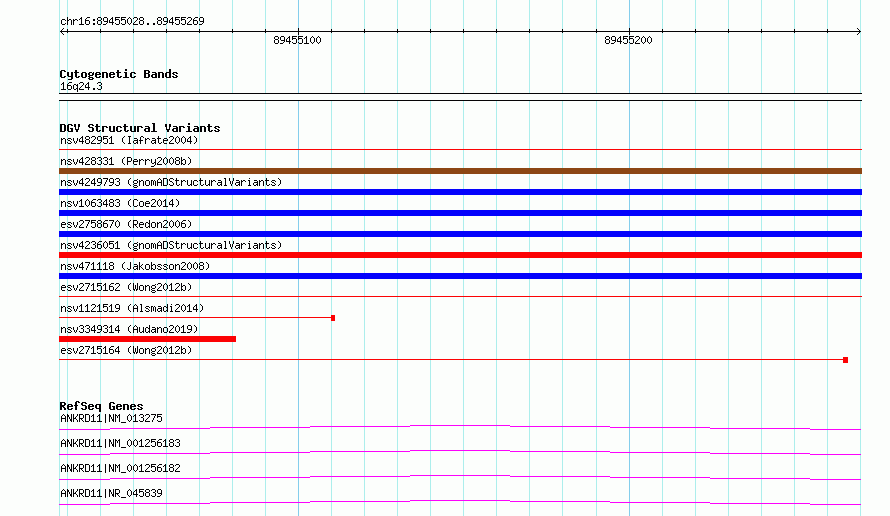The width and height of the screenshot is (890, 516).
Task: Open variant nsv1121519 (Alsmadi2014) label
Action: coord(132,308)
